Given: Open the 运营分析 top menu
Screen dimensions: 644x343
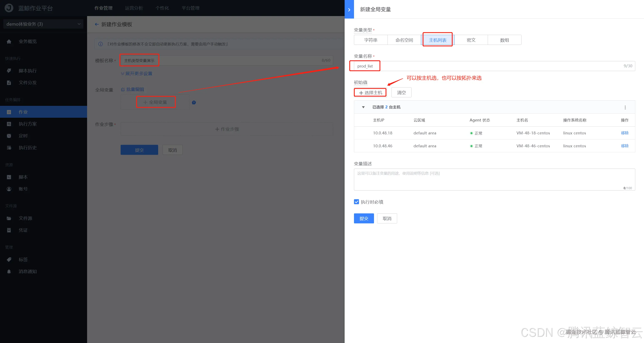Looking at the screenshot, I should 134,8.
